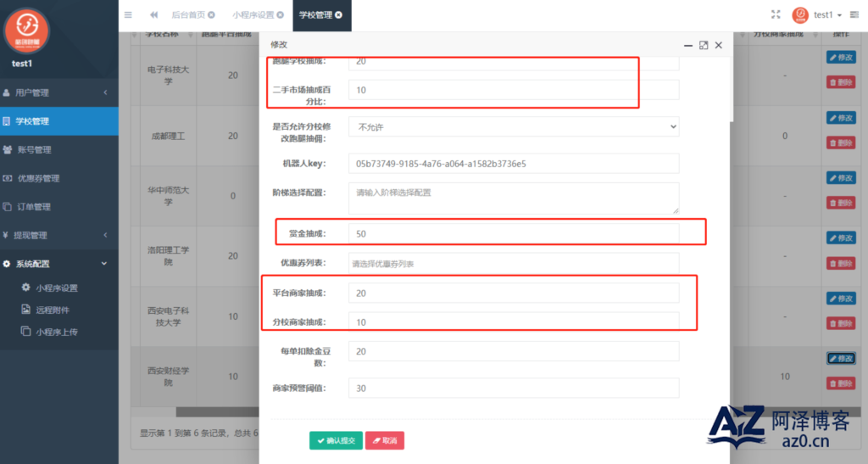868x464 pixels.
Task: Click the 确认提交 button
Action: (336, 440)
